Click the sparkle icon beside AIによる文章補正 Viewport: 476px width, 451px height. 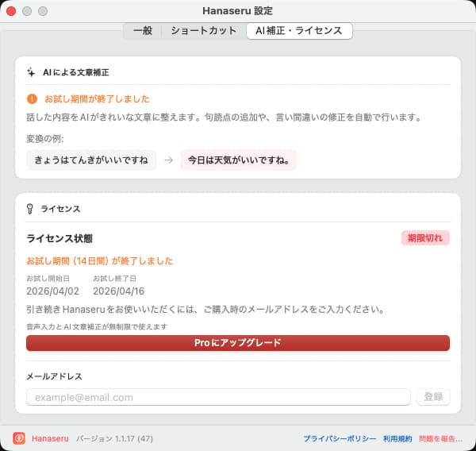(x=31, y=72)
